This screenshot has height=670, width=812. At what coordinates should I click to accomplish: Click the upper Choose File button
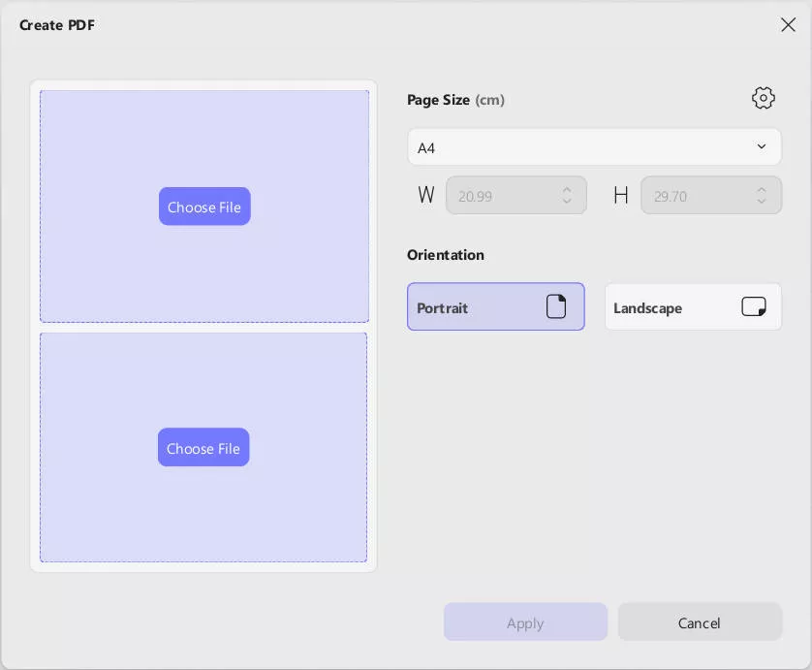coord(204,207)
